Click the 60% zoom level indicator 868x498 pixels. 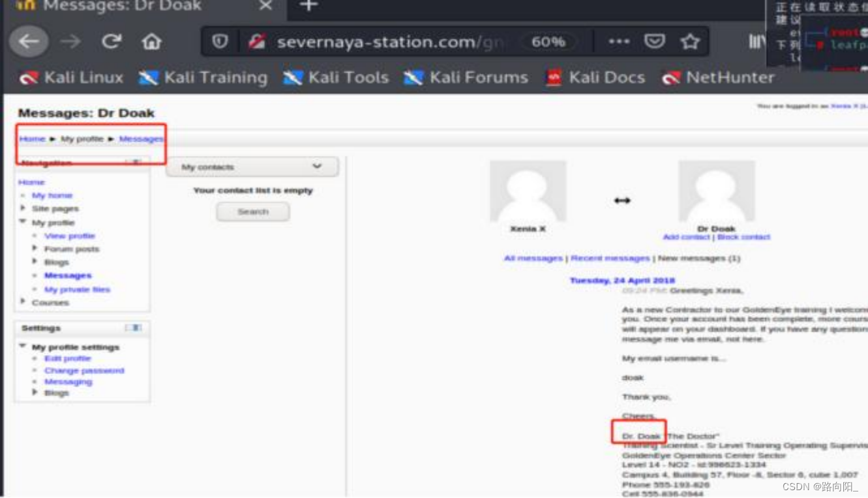(548, 42)
